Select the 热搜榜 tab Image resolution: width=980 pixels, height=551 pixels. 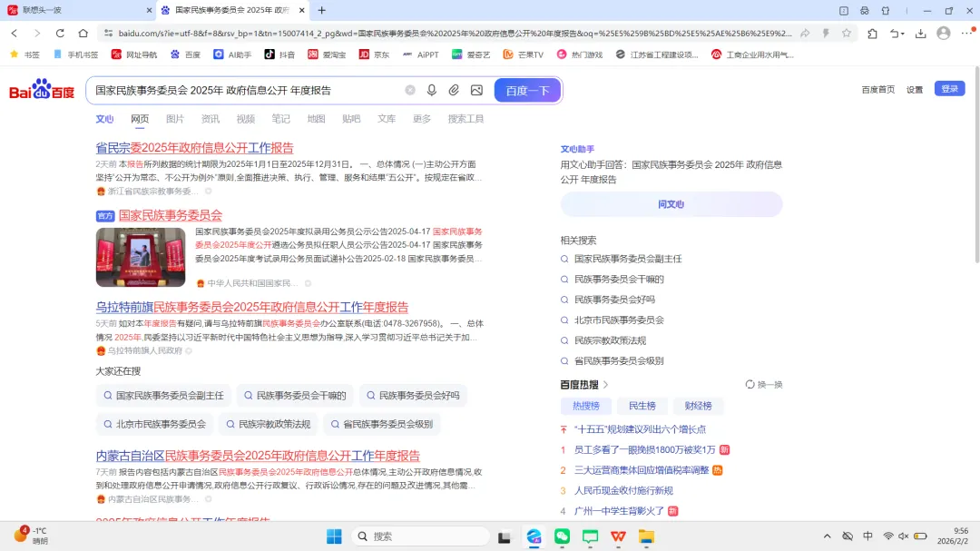tap(585, 406)
